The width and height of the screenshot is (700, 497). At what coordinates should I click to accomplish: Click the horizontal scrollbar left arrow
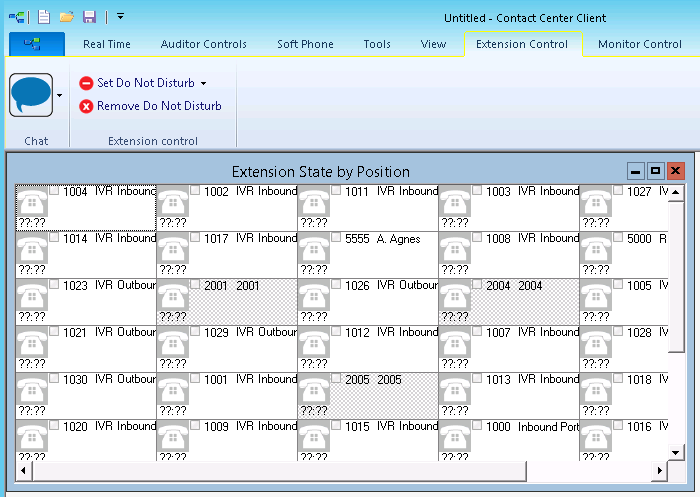click(x=24, y=470)
